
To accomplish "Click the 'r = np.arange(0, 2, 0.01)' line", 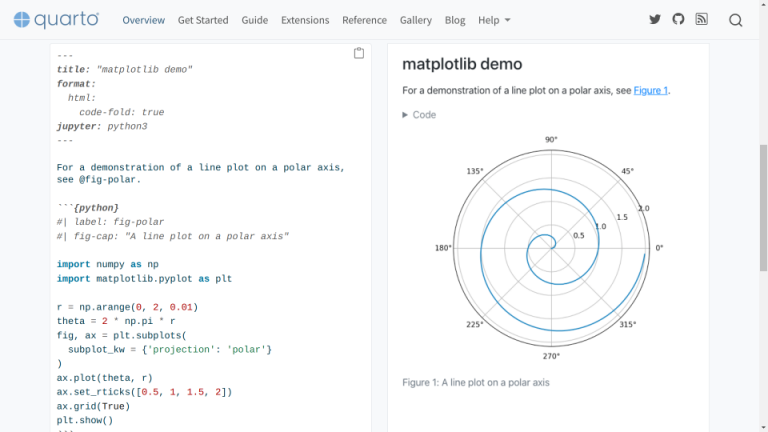I will click(x=127, y=307).
